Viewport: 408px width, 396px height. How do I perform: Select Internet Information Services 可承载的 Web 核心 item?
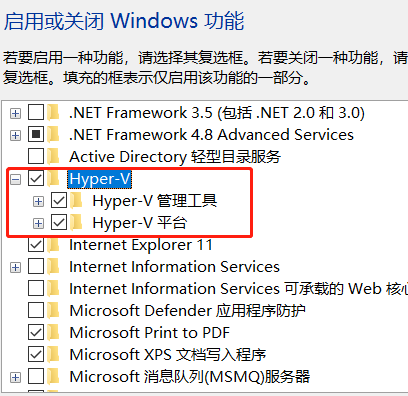pos(238,289)
